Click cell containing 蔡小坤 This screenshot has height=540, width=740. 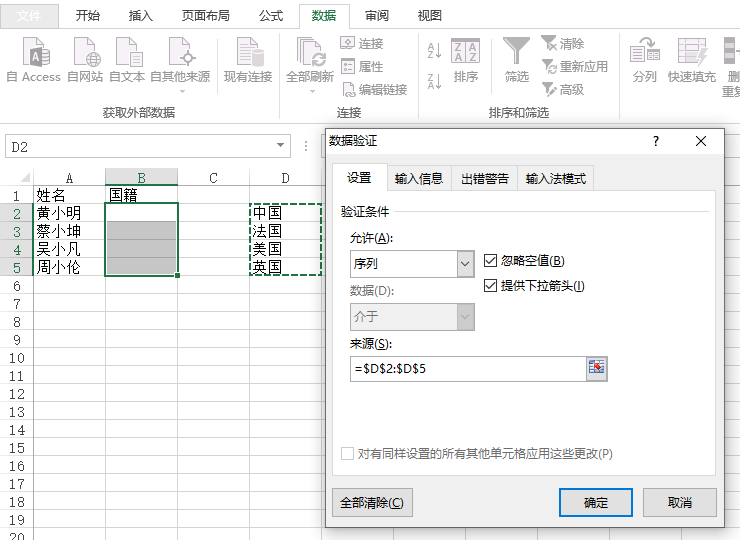69,231
